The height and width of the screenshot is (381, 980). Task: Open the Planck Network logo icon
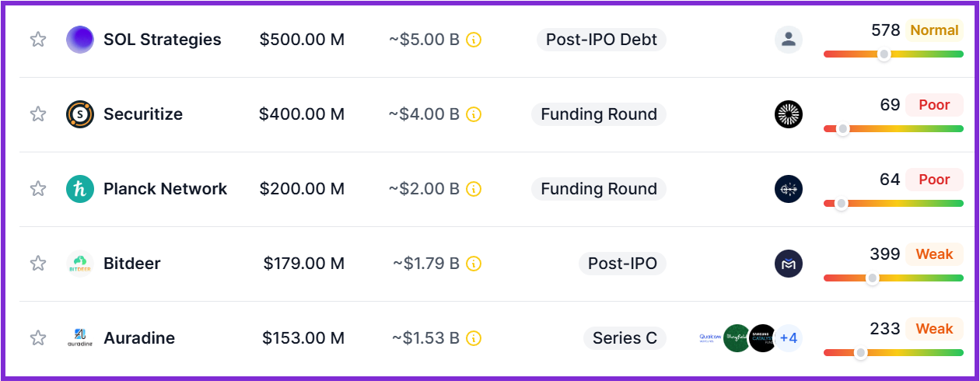(80, 189)
